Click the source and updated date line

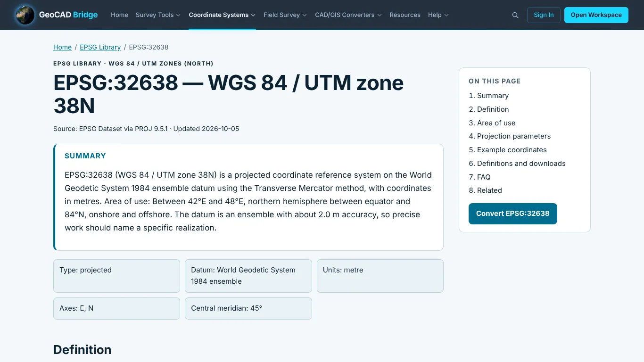click(146, 129)
